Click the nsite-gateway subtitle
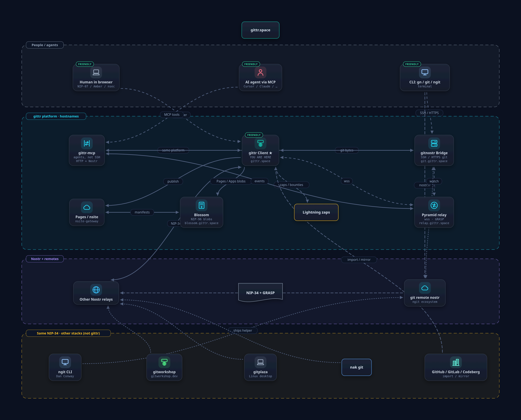Screen dimensions: 521x420 pos(87,221)
